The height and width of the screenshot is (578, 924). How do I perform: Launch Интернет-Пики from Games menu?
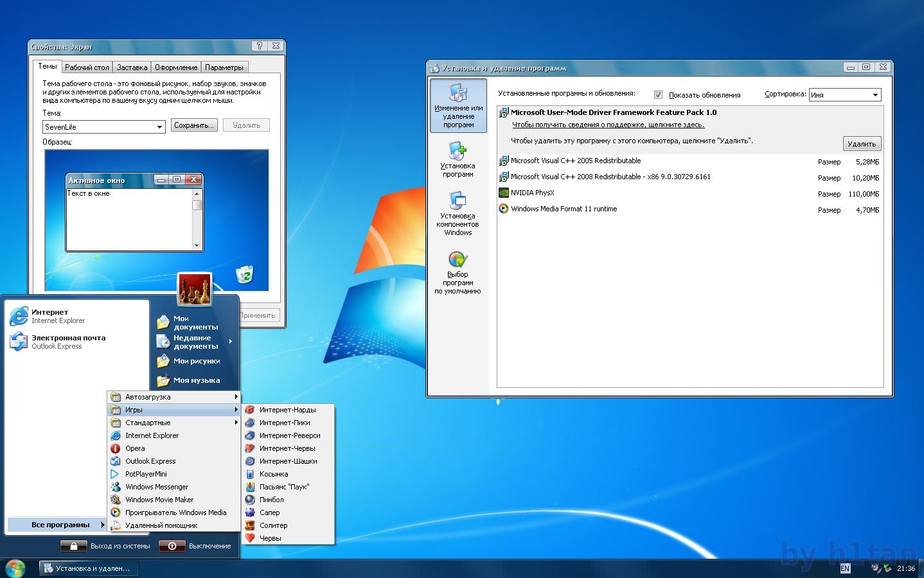click(288, 423)
